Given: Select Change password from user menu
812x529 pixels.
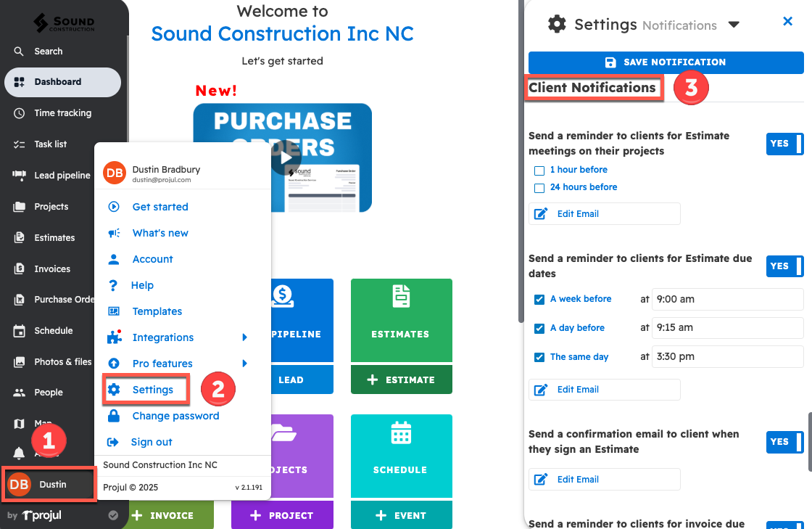Looking at the screenshot, I should tap(175, 416).
